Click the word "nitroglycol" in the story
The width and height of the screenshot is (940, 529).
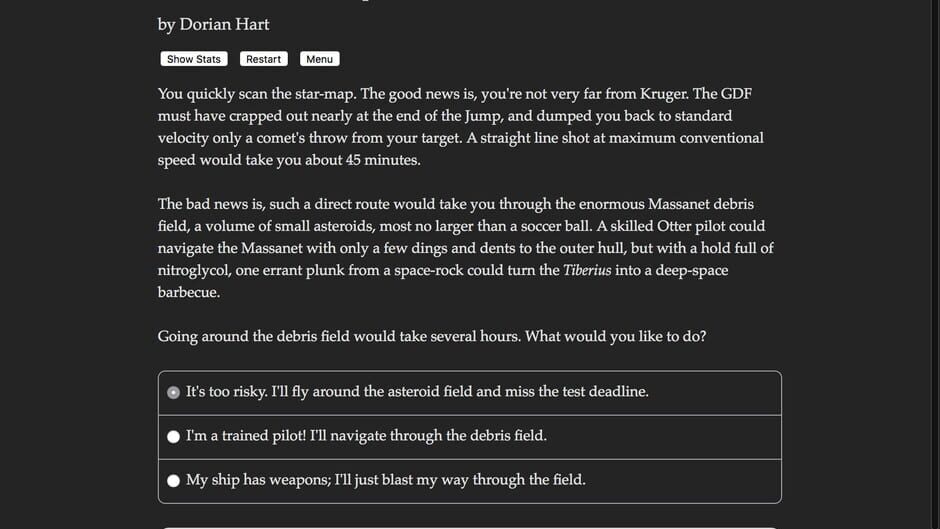(x=199, y=270)
